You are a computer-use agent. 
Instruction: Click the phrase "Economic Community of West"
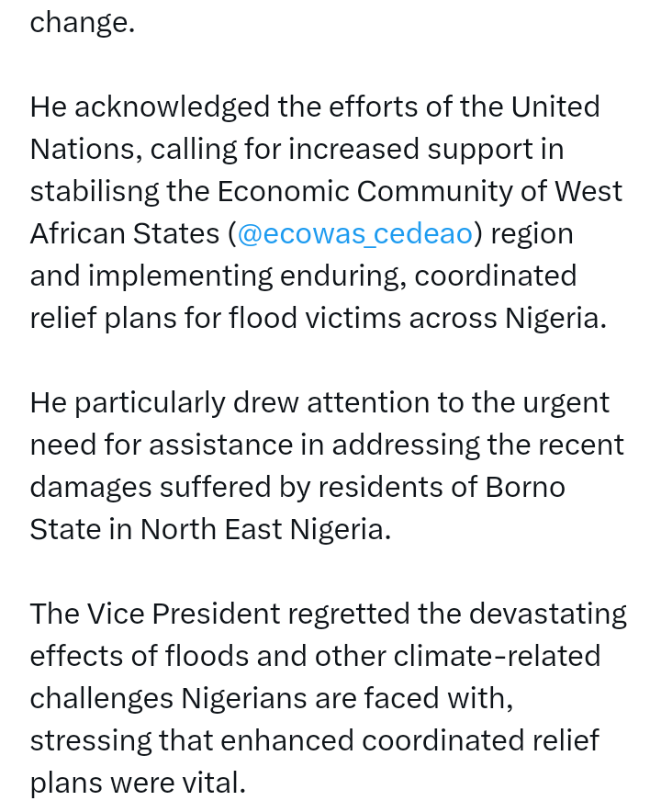click(x=420, y=191)
